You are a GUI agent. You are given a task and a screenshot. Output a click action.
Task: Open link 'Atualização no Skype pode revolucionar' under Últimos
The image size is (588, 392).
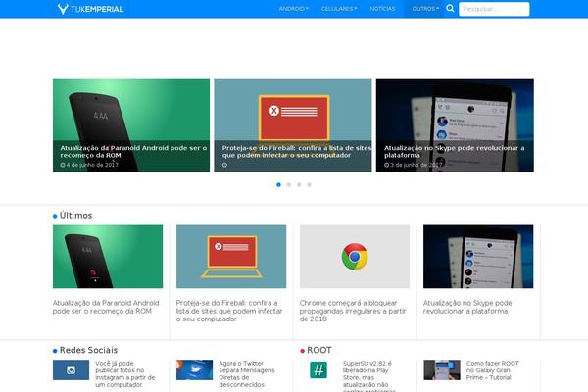(467, 307)
